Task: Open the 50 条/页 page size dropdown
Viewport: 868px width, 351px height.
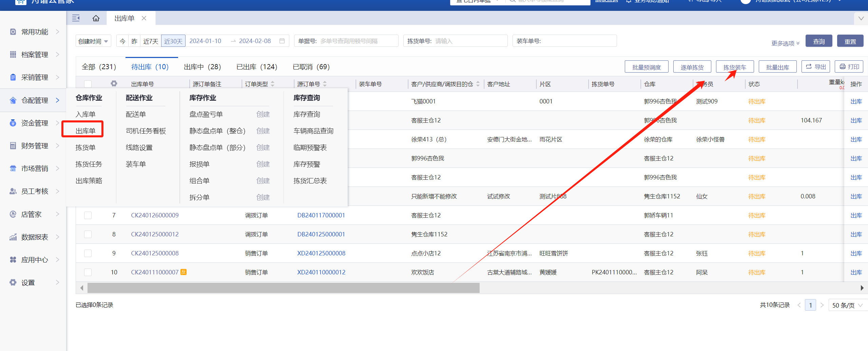Action: [x=847, y=305]
